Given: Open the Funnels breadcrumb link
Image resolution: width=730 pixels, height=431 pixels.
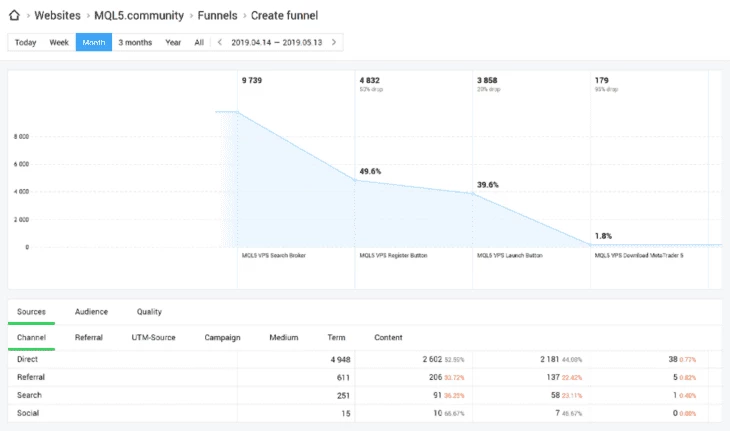Looking at the screenshot, I should click(x=217, y=15).
